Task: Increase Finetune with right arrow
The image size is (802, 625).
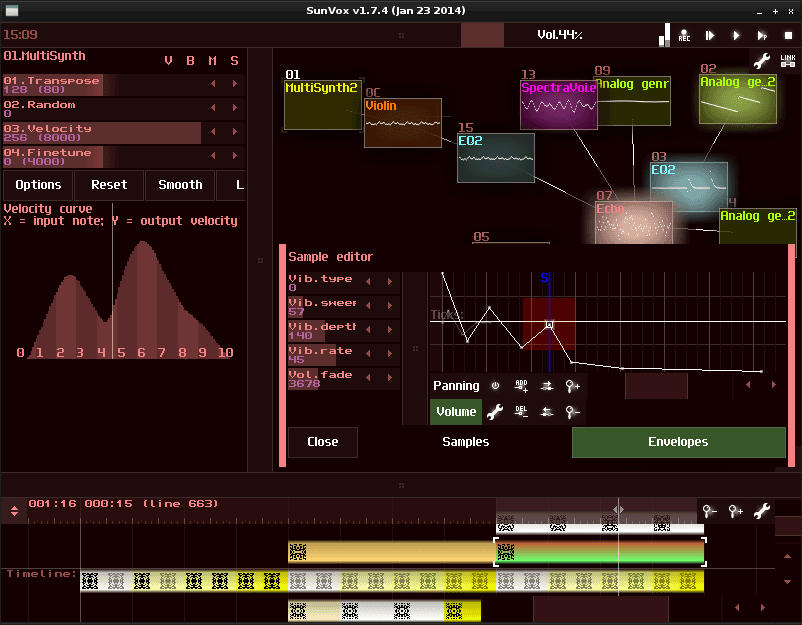Action: point(235,156)
